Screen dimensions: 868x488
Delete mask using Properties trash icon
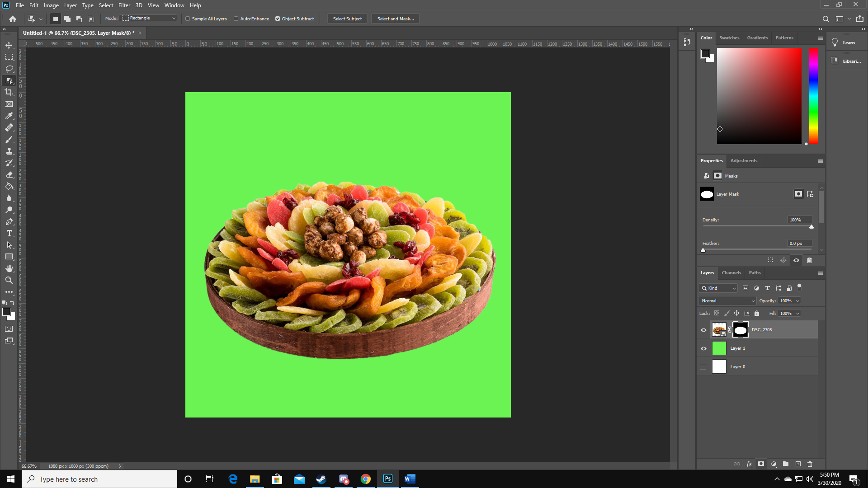[x=810, y=260]
